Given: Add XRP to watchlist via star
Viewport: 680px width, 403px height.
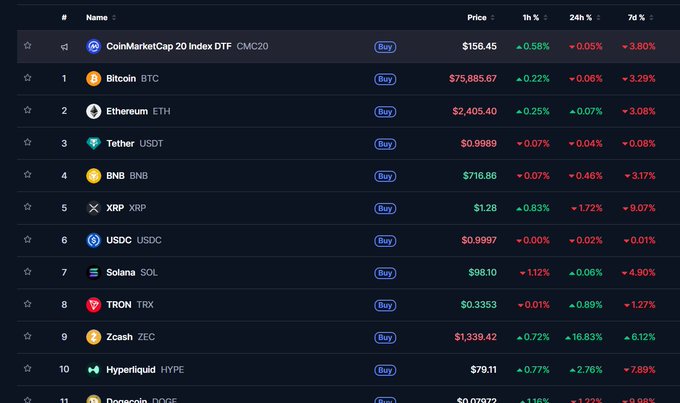Looking at the screenshot, I should (27, 207).
